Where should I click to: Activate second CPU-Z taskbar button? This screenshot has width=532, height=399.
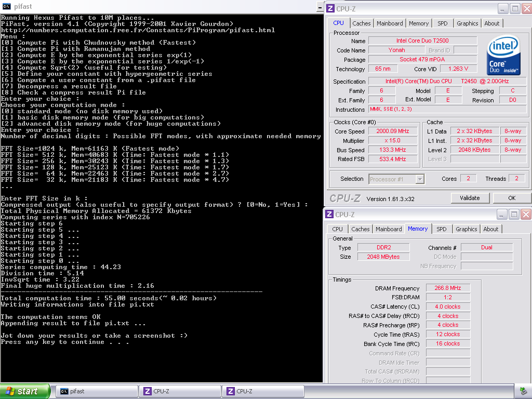coord(263,391)
